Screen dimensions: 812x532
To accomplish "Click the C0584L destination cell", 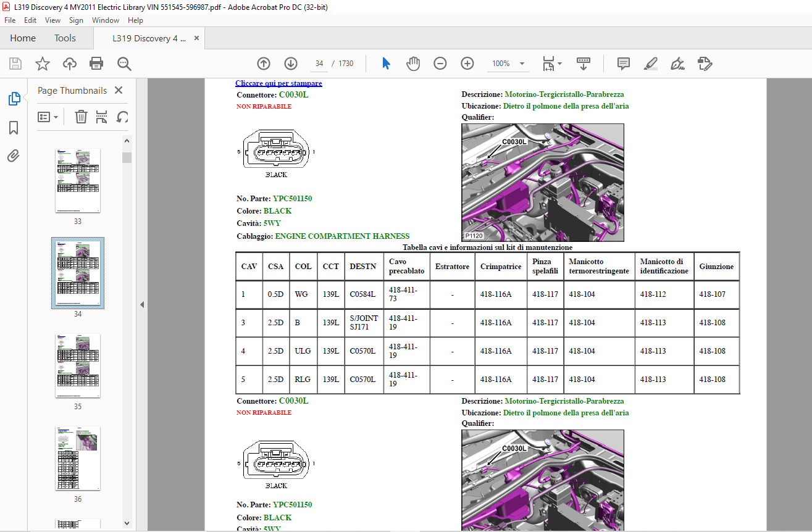I will pyautogui.click(x=364, y=294).
